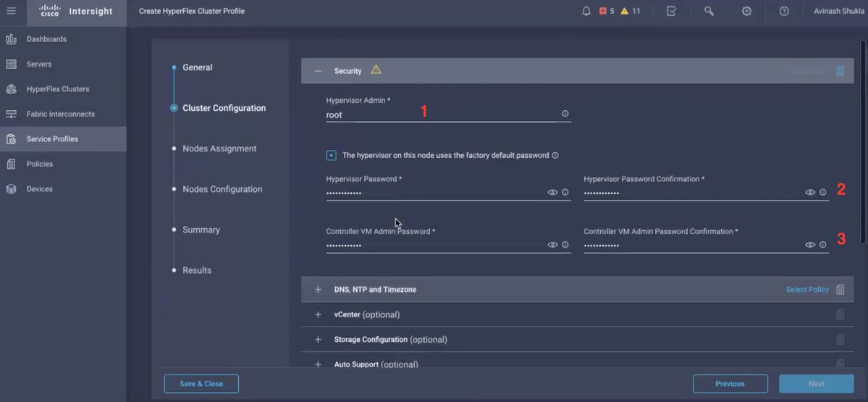Click info icon beside factory default password text
The image size is (868, 402).
pos(555,156)
